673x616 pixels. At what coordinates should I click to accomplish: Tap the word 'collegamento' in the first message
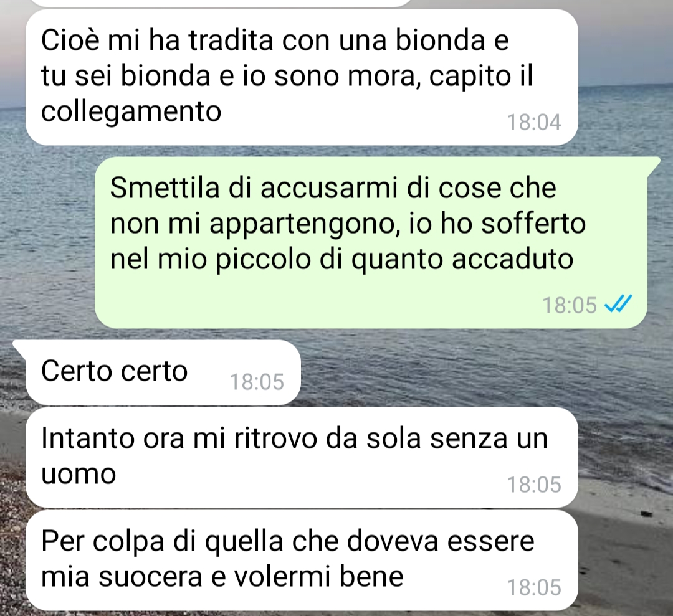[x=131, y=112]
